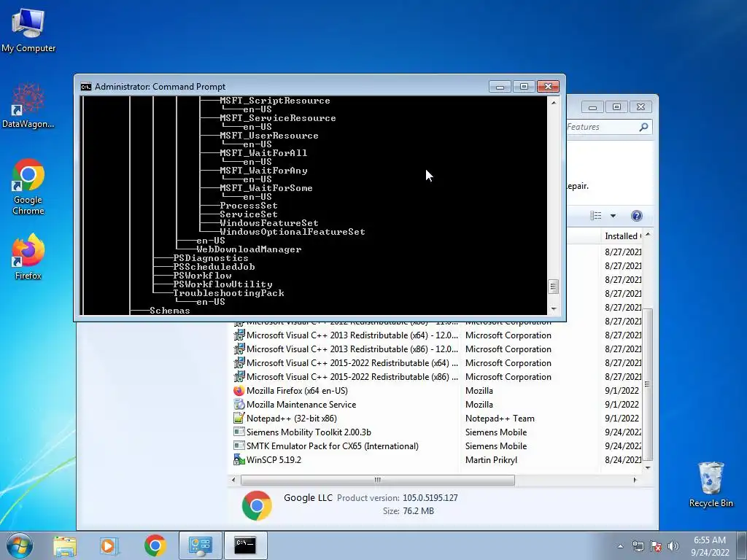The width and height of the screenshot is (747, 560).
Task: Click the horizontal scrollbar thumb in program list
Action: tap(377, 480)
